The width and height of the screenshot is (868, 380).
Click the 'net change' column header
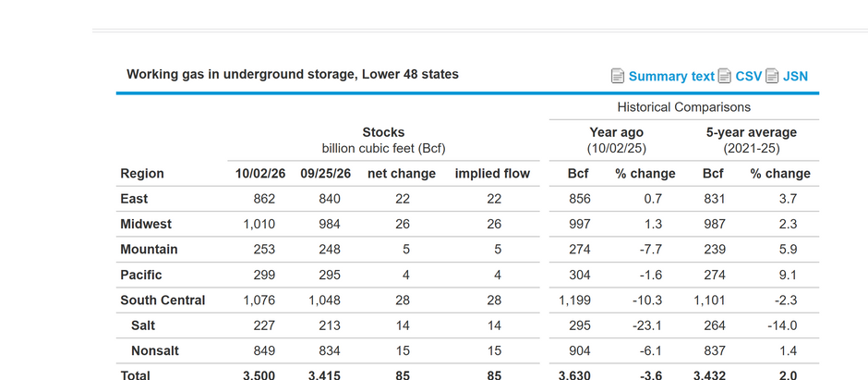coord(402,174)
